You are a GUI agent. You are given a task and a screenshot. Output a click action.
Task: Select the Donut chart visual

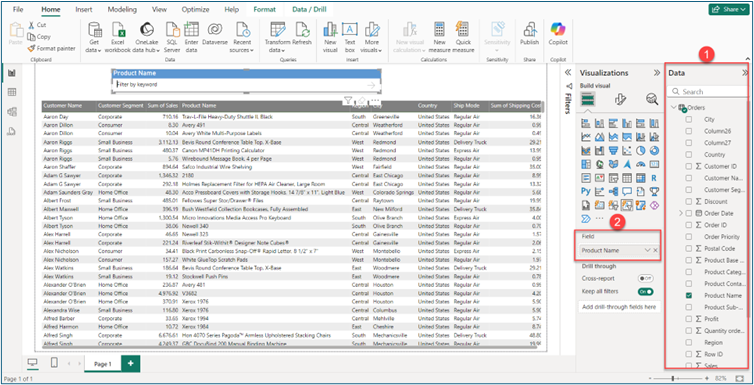653,150
